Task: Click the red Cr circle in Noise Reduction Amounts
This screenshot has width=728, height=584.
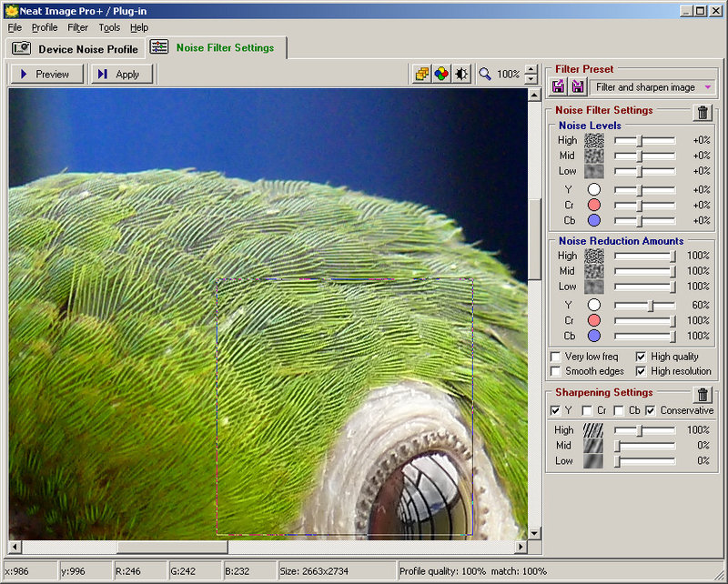Action: click(x=594, y=320)
